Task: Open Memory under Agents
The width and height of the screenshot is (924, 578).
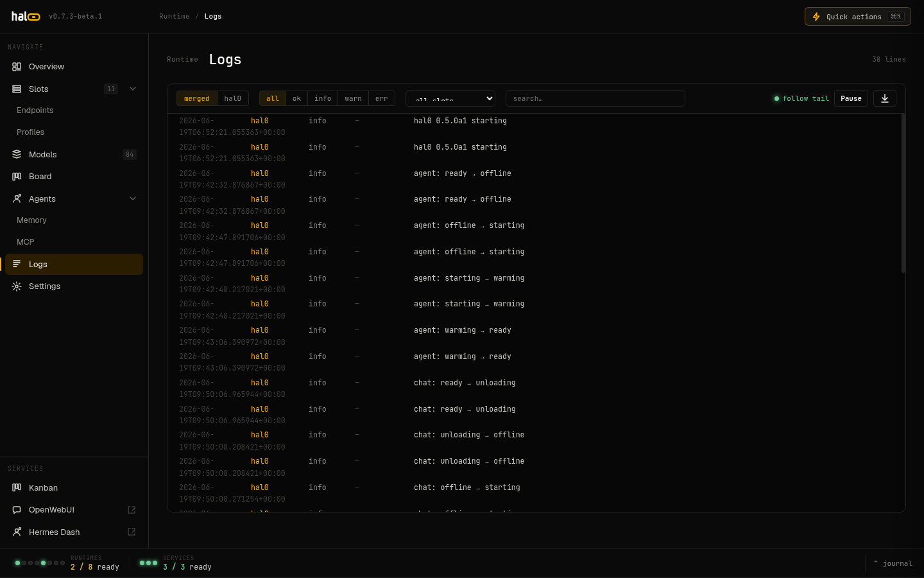Action: click(x=32, y=220)
